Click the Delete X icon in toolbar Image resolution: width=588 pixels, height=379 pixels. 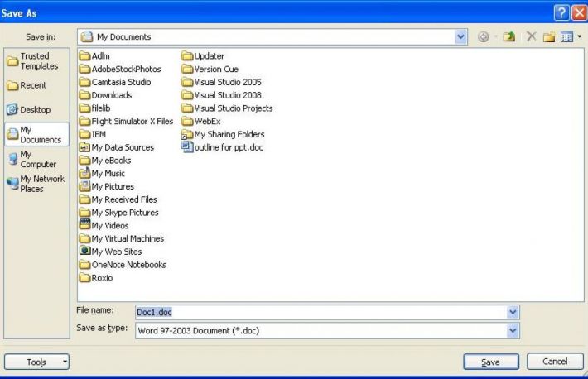(533, 37)
